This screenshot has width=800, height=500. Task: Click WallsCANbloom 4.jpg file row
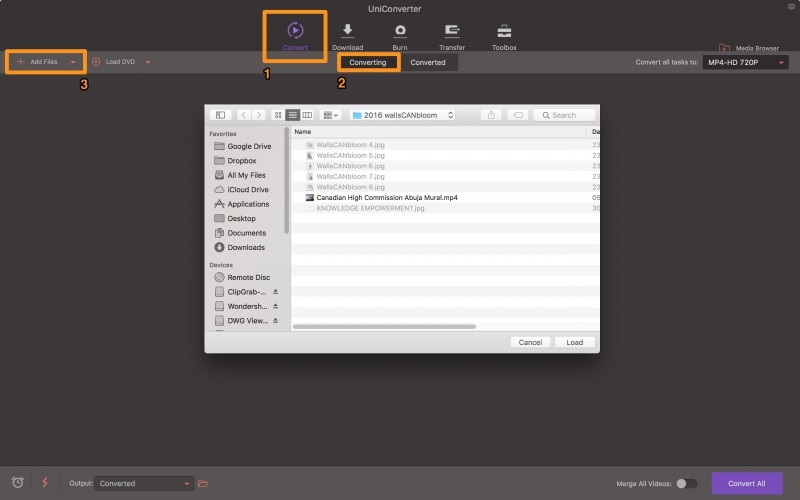coord(445,144)
